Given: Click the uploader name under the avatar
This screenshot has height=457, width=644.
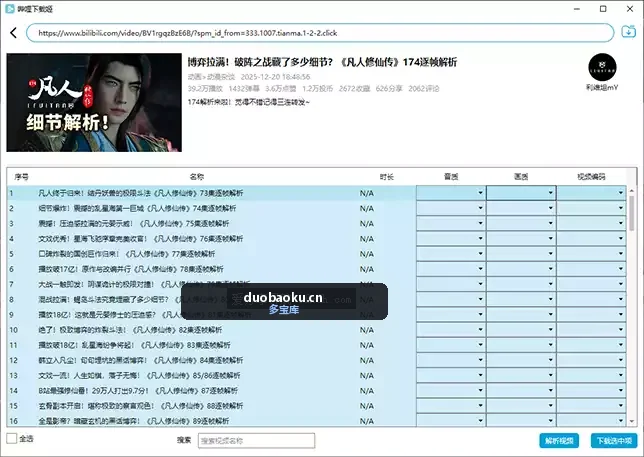Looking at the screenshot, I should coord(602,87).
